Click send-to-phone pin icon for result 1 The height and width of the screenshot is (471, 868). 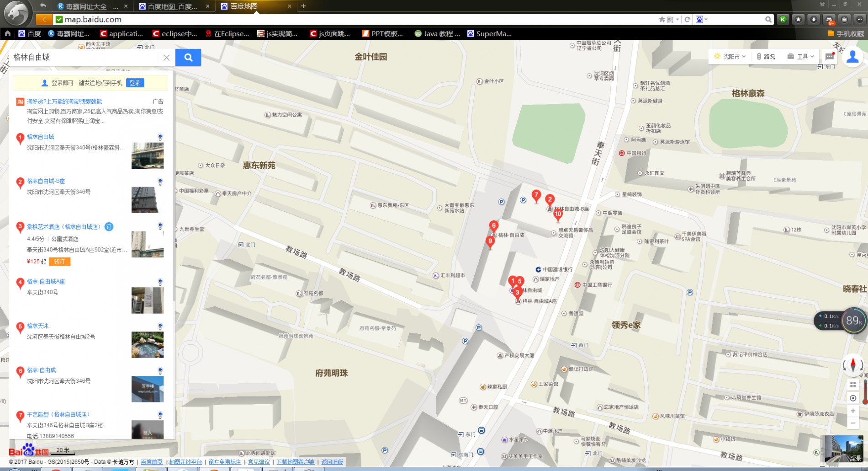point(160,137)
